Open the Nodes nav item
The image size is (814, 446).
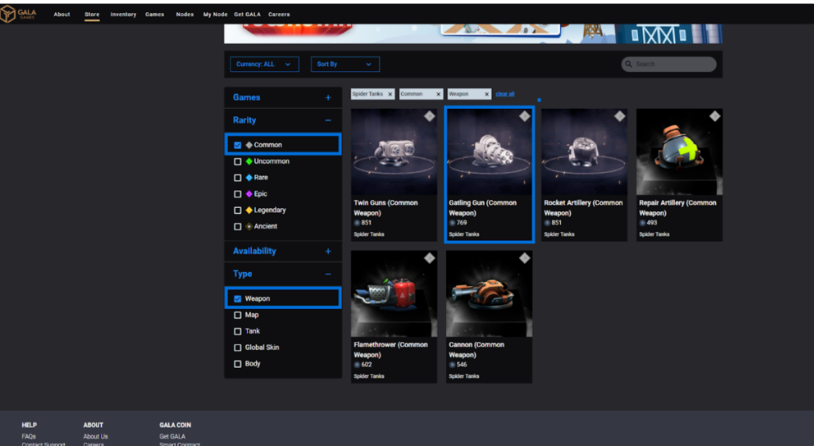tap(185, 15)
